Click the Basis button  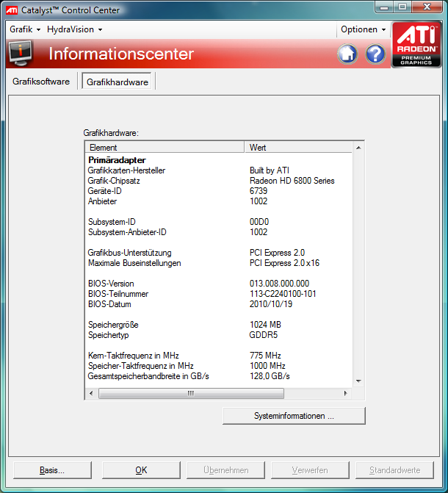[52, 470]
